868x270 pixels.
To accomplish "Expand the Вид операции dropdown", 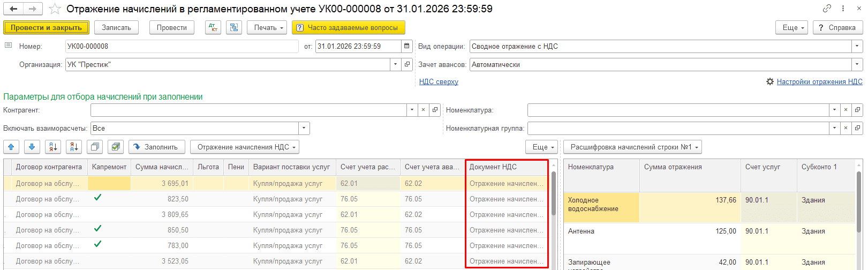I will click(857, 47).
